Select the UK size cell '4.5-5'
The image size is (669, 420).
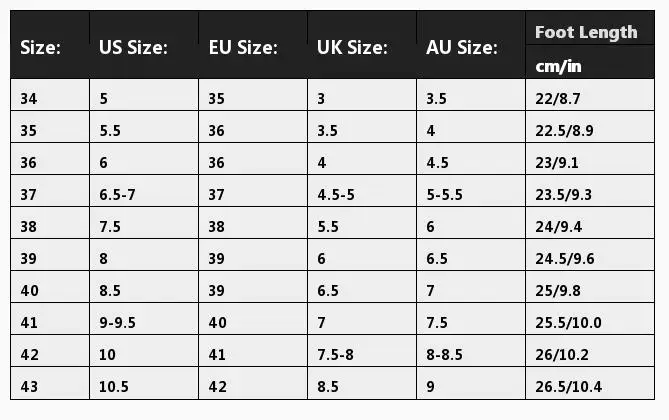tap(336, 194)
